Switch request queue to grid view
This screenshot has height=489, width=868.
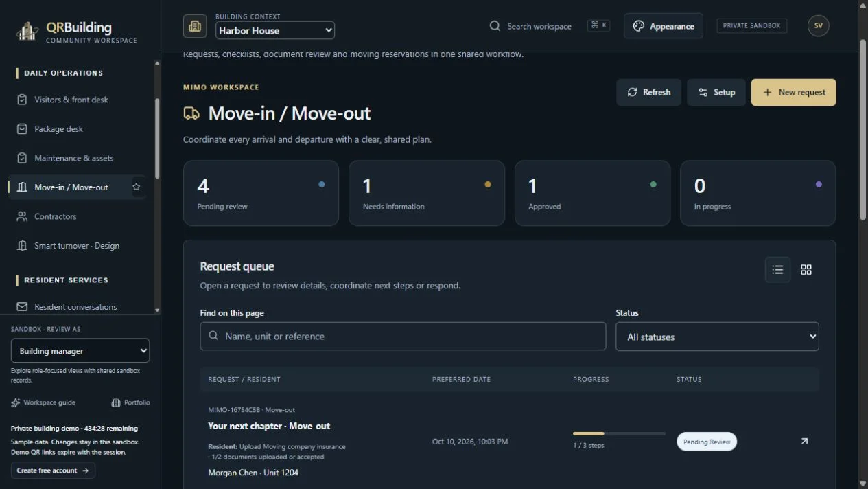coord(806,270)
